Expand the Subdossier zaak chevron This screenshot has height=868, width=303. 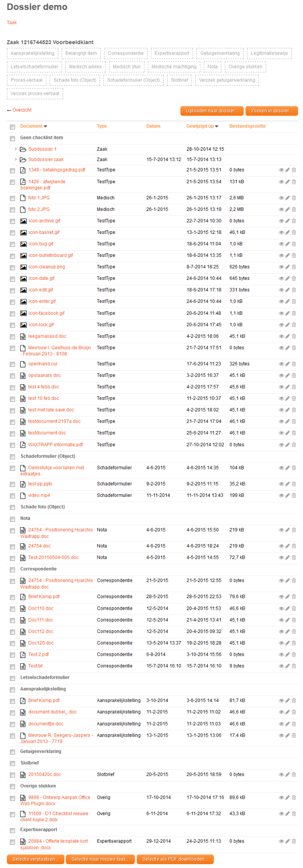[x=16, y=159]
